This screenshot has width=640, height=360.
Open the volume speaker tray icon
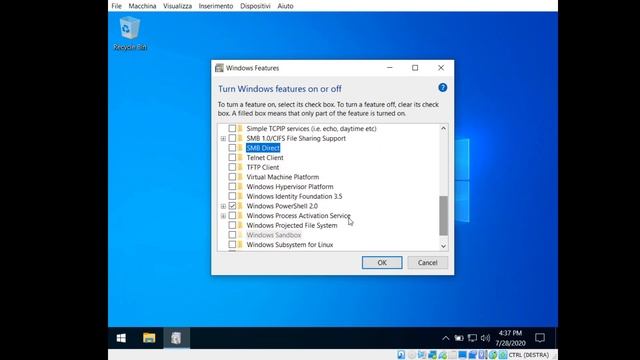(485, 338)
